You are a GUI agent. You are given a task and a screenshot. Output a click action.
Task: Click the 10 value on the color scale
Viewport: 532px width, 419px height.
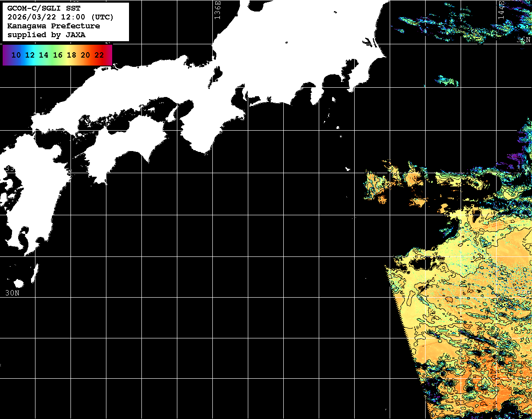(16, 55)
